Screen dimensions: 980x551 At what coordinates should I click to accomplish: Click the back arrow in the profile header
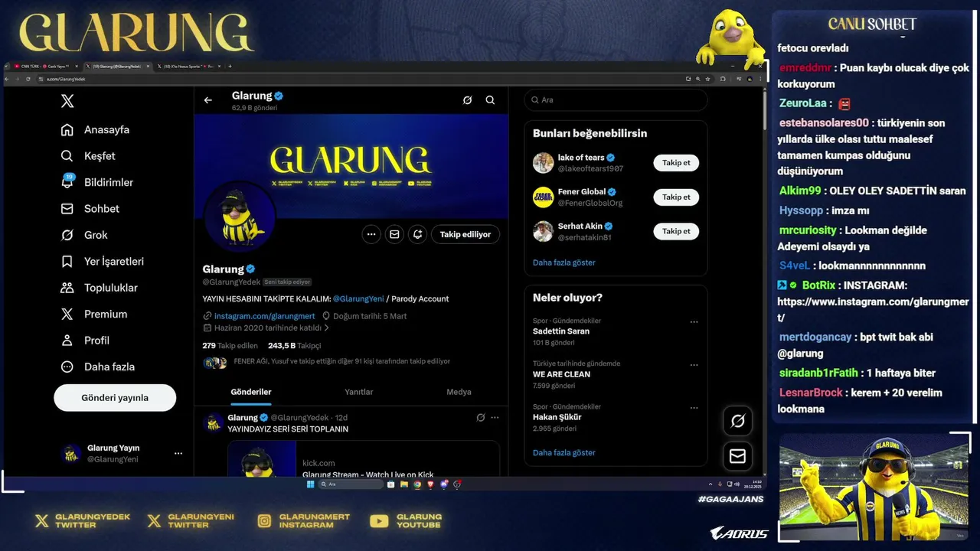tap(207, 100)
